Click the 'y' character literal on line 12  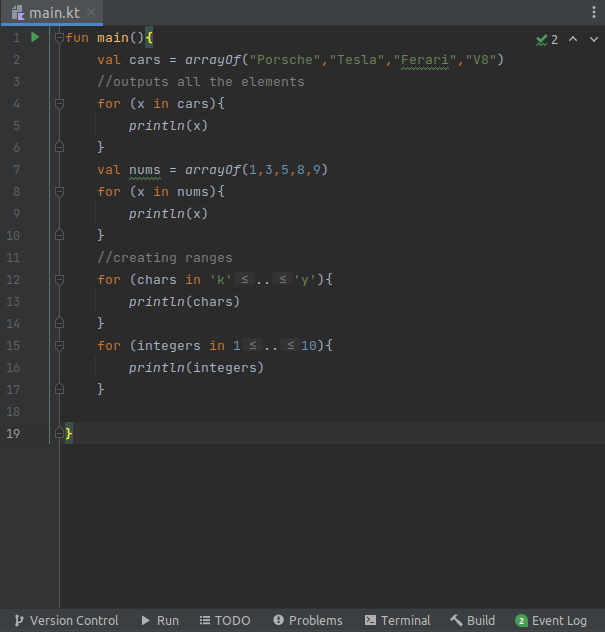point(305,280)
